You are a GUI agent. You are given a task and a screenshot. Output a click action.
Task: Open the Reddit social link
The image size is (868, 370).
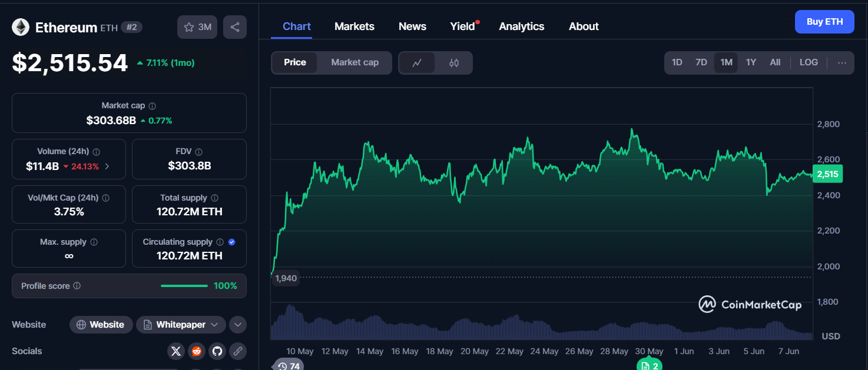coord(196,351)
